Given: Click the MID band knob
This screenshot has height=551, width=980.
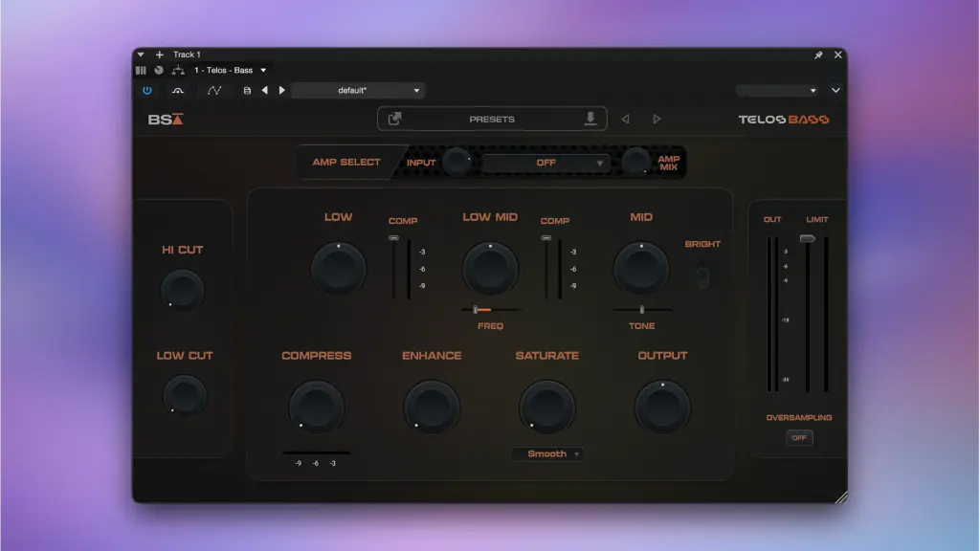Looking at the screenshot, I should click(641, 269).
